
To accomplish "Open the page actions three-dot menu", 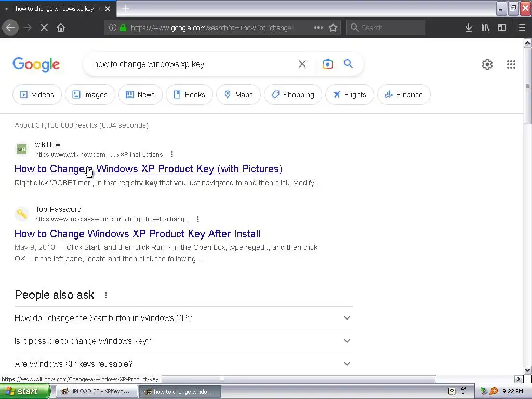I will coord(318,28).
